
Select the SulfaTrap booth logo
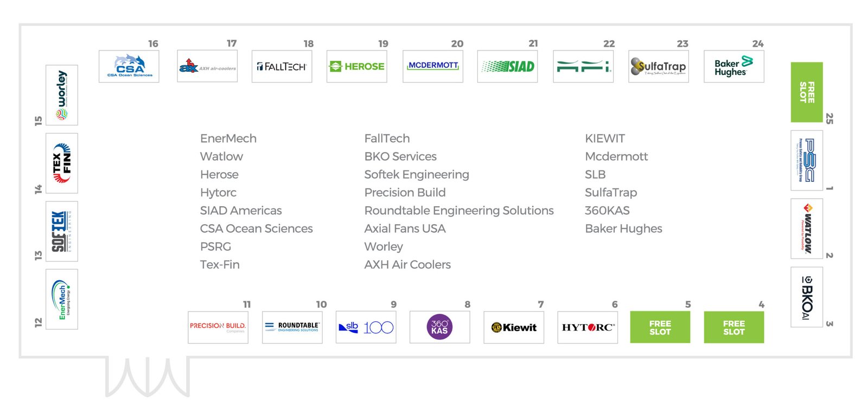pyautogui.click(x=659, y=66)
